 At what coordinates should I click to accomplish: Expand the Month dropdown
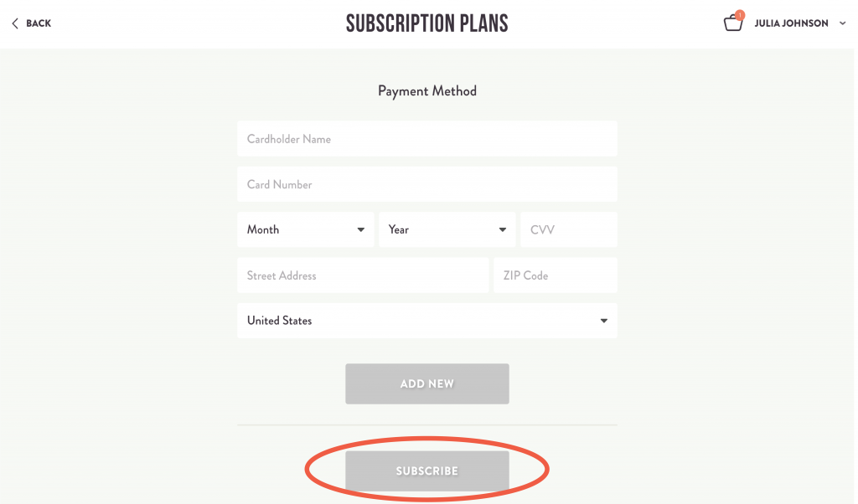pos(305,229)
